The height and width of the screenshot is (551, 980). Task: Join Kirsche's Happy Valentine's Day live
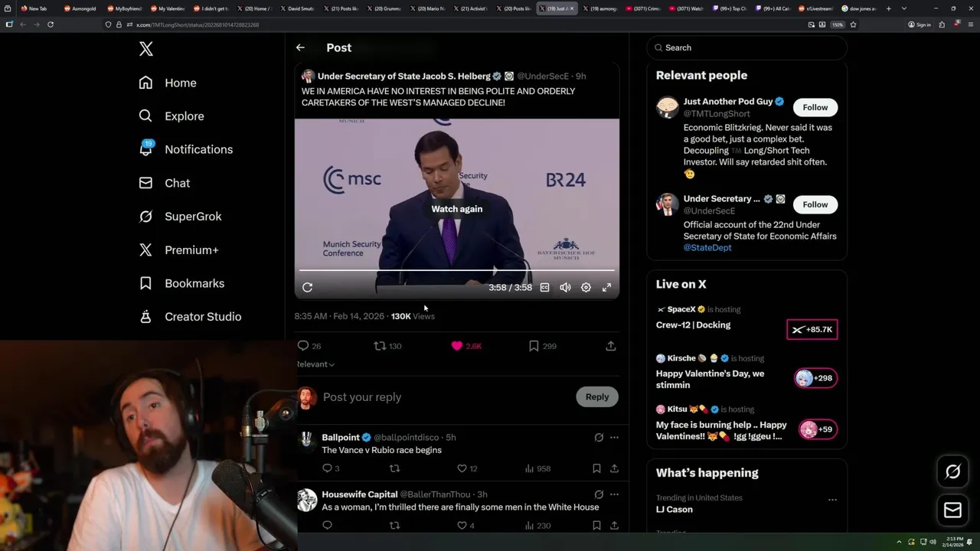(815, 378)
